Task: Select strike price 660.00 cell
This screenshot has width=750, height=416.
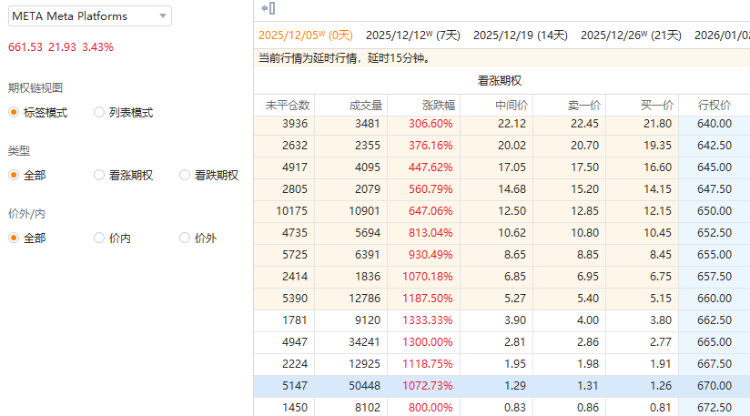Action: point(714,298)
